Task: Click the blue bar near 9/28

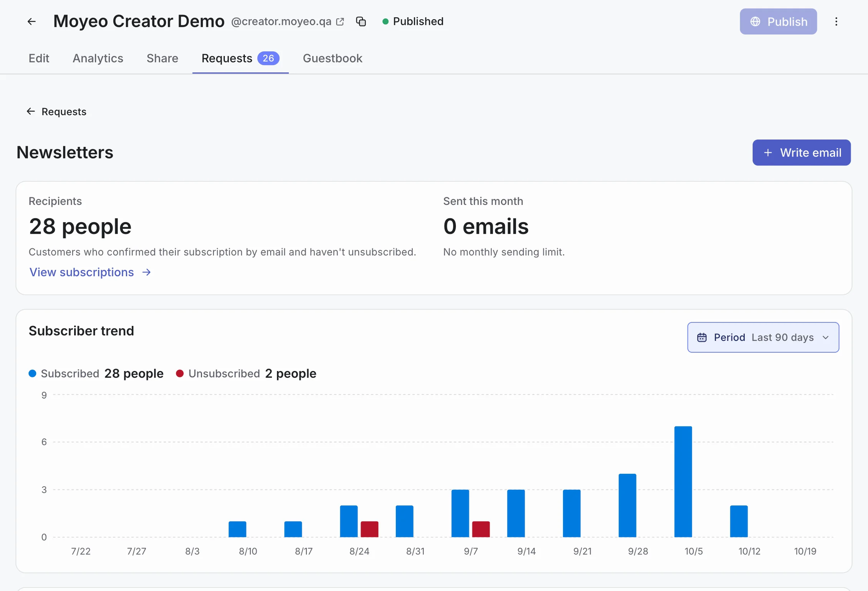Action: click(628, 505)
